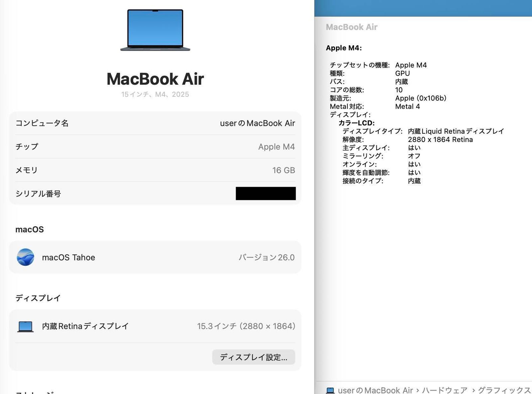Image resolution: width=532 pixels, height=394 pixels.
Task: Click the macOS Tahoe wave icon
Action: pos(26,257)
